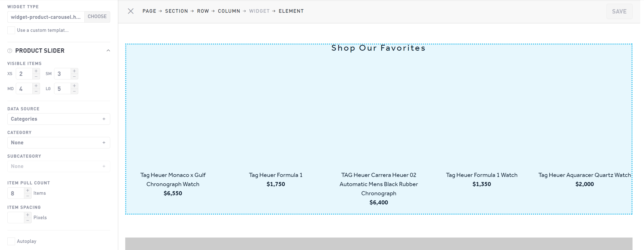644x250 pixels.
Task: Increase the MD visible items count
Action: 36,86
